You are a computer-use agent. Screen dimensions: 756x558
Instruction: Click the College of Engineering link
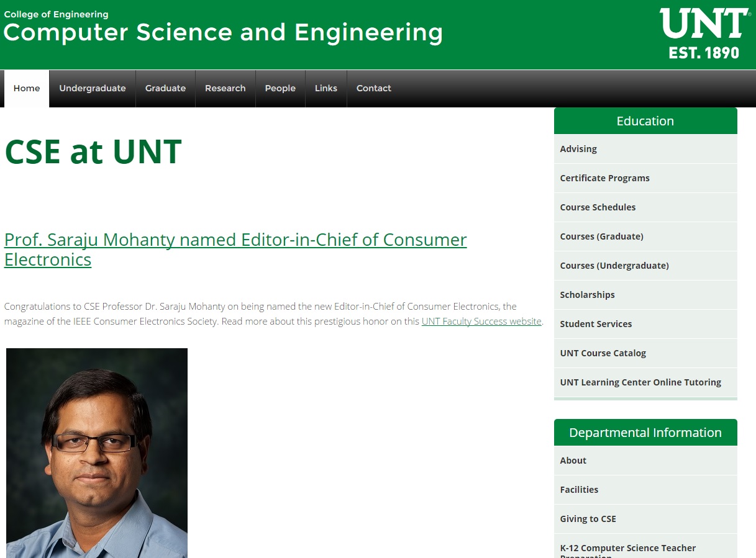click(56, 14)
